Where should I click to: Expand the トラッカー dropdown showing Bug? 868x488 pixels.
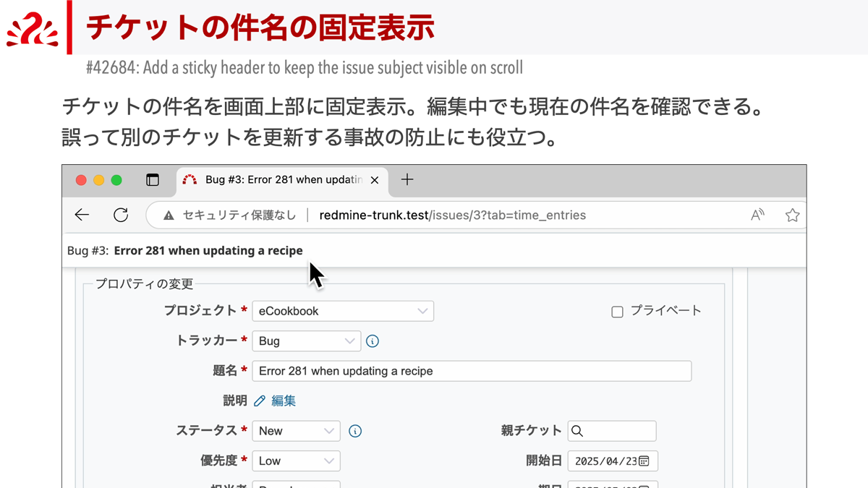click(306, 341)
